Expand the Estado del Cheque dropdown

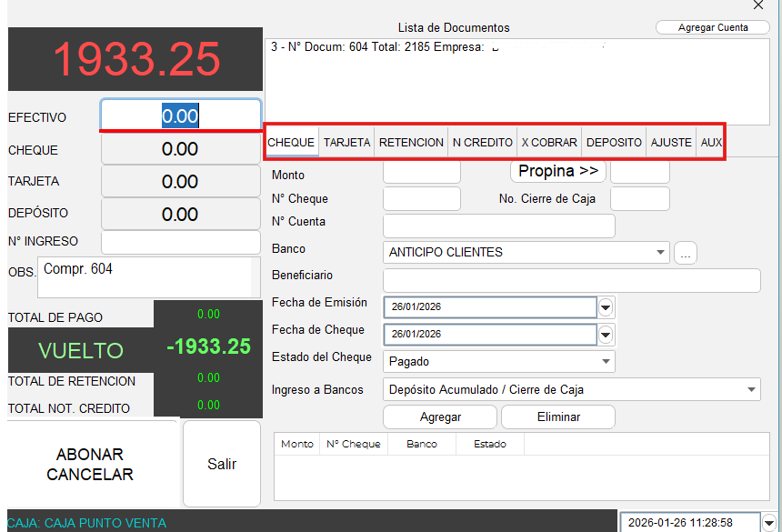click(607, 362)
